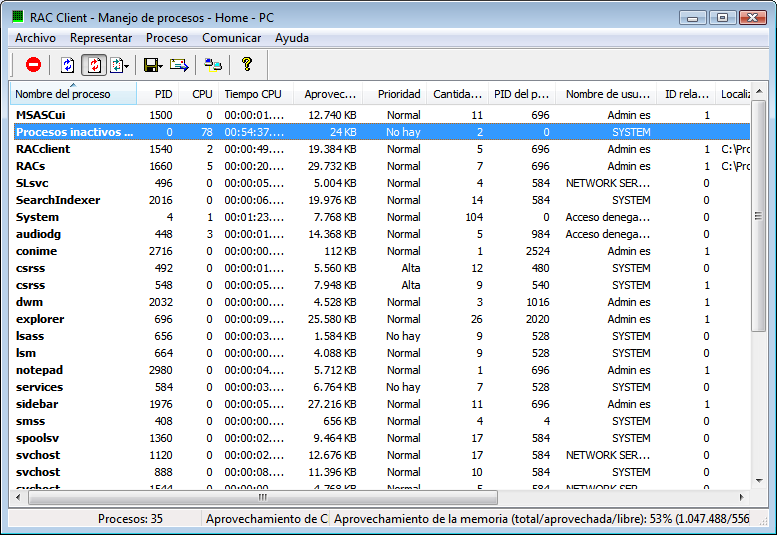Click the horizontal scrollbar right arrow

click(741, 497)
